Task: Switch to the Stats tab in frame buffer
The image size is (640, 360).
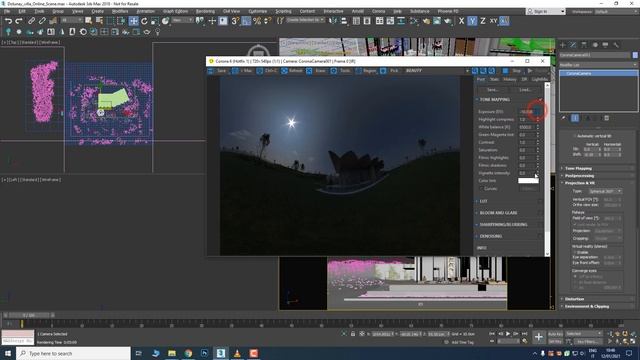Action: point(494,79)
